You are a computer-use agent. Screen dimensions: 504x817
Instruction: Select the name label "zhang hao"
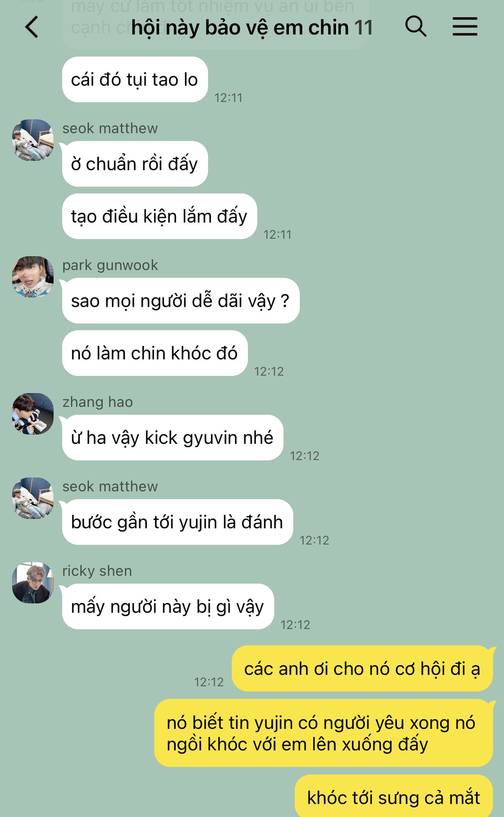[98, 402]
